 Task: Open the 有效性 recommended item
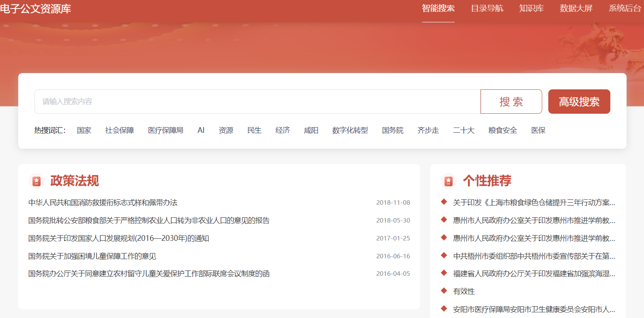click(464, 292)
